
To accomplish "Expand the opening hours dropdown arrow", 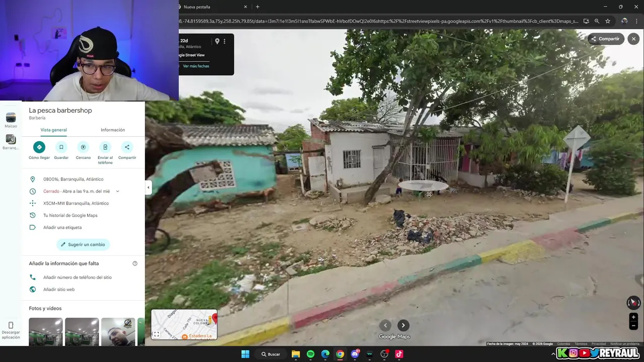I will pyautogui.click(x=117, y=191).
